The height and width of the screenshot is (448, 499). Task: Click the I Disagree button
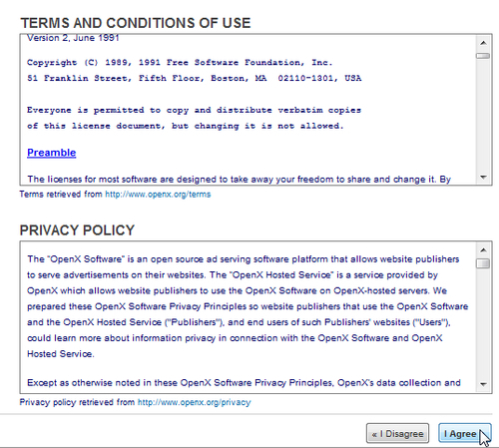397,433
